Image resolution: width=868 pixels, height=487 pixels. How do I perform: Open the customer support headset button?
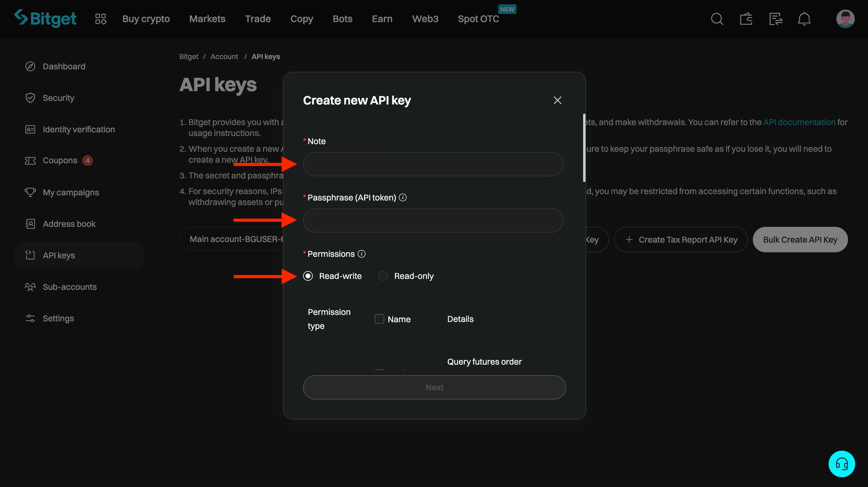[x=842, y=464]
